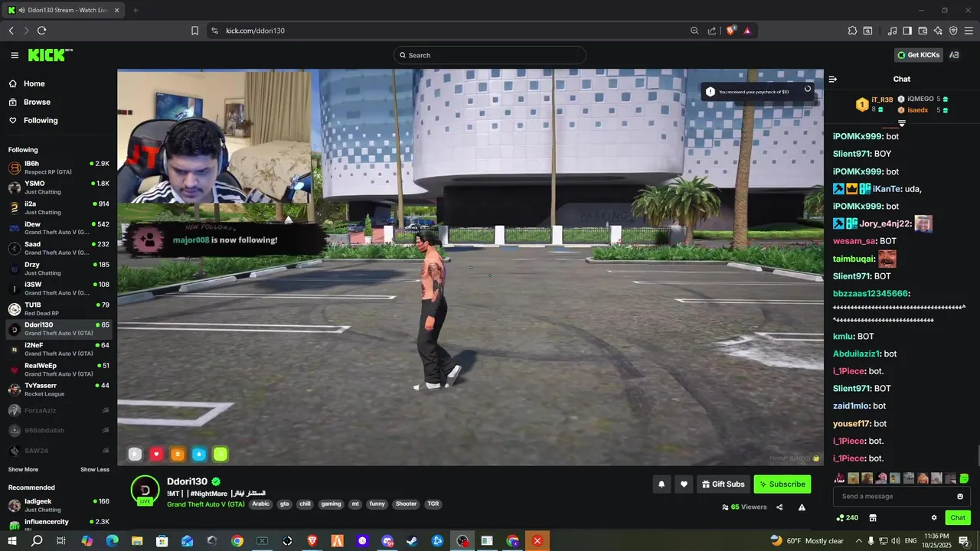The width and height of the screenshot is (980, 551).
Task: Open a new browser tab
Action: coord(136,10)
